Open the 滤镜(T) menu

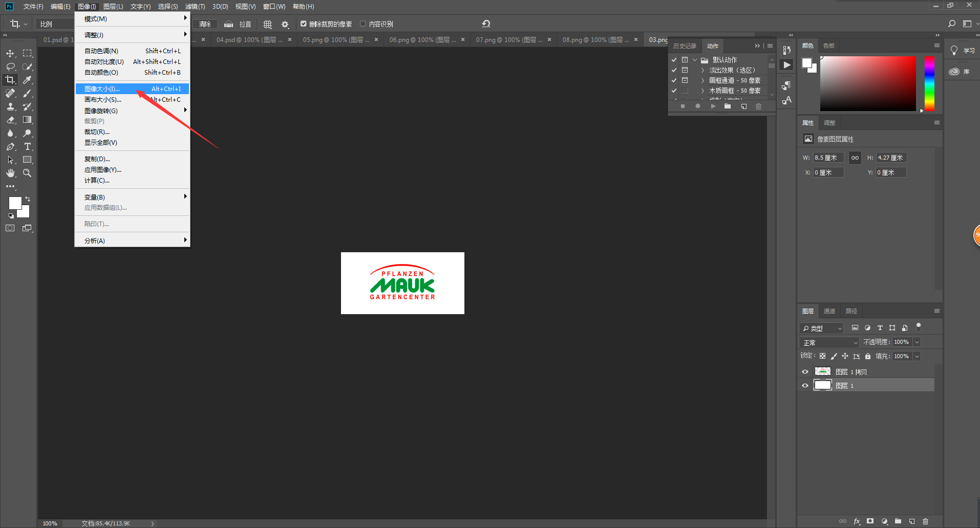pos(195,6)
